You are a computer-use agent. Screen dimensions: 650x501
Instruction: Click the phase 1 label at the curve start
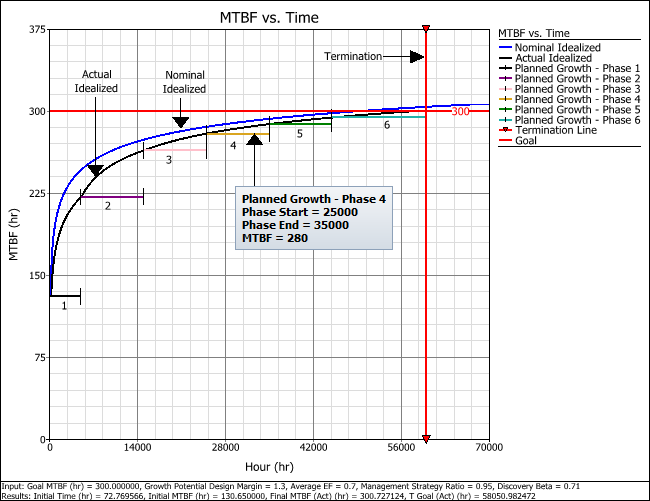[64, 306]
